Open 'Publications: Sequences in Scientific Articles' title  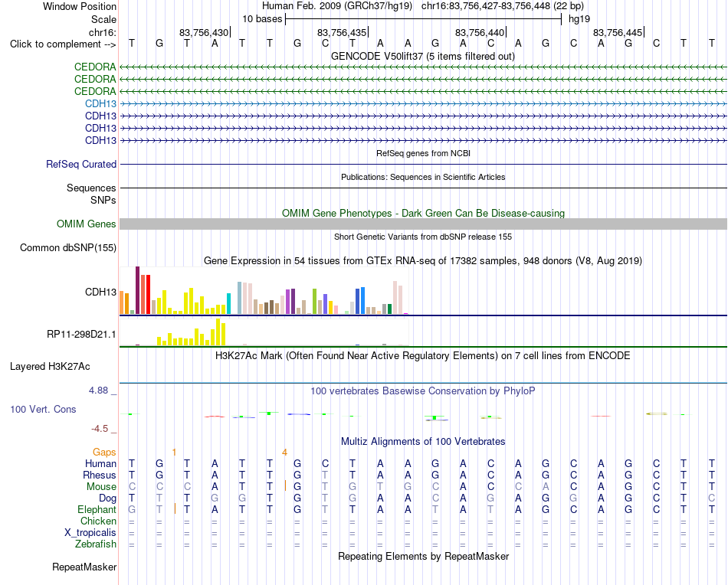point(423,177)
